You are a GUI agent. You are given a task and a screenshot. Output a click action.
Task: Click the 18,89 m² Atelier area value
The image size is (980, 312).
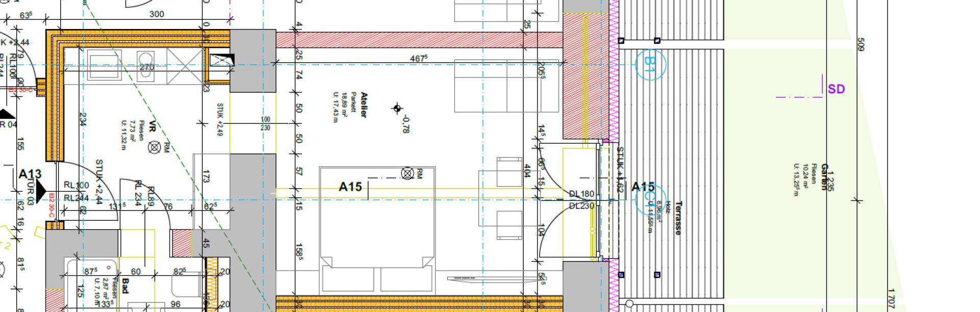(x=345, y=106)
